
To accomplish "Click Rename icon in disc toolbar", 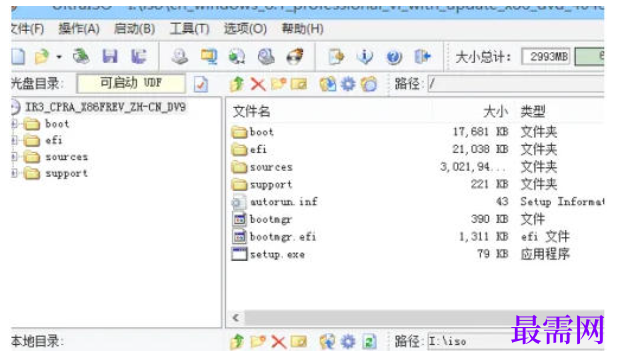I will pos(299,84).
